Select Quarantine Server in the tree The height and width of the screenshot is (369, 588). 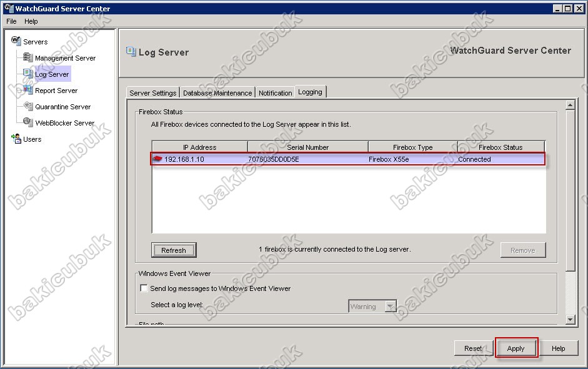tap(63, 107)
